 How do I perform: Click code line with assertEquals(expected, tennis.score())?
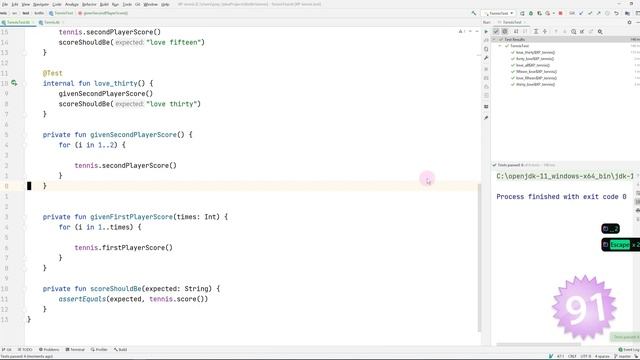coord(133,299)
